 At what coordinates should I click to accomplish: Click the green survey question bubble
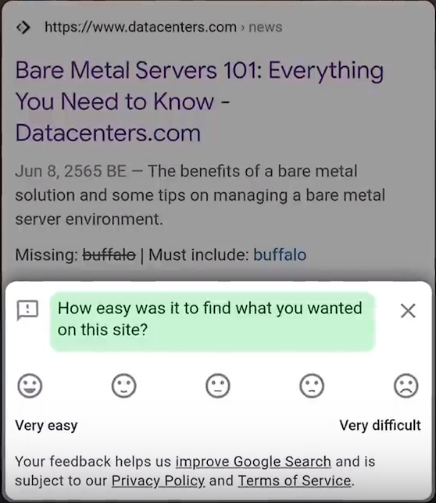213,321
